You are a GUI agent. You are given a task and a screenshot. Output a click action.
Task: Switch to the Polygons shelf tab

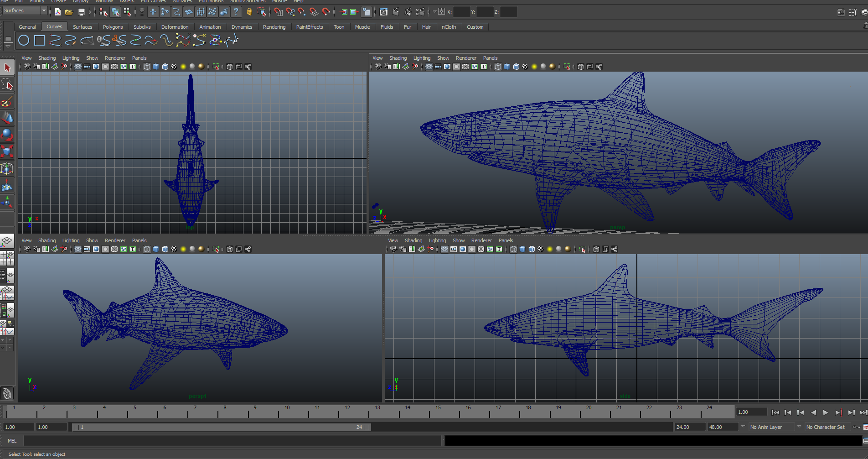coord(113,27)
